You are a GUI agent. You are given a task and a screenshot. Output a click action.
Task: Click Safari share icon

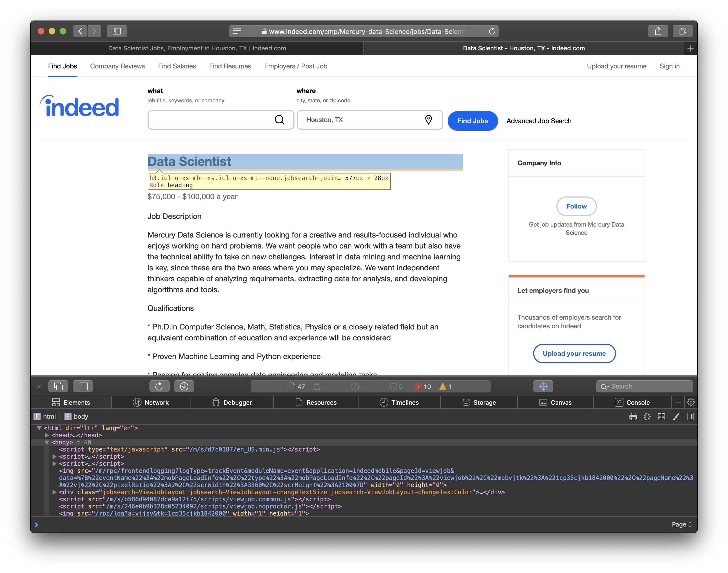pos(658,31)
